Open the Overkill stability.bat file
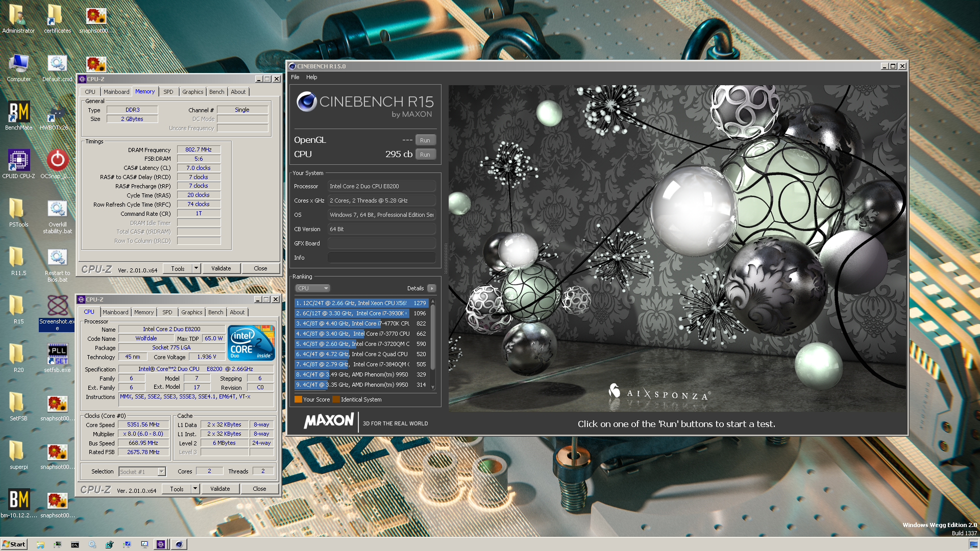Image resolution: width=980 pixels, height=551 pixels. [58, 216]
